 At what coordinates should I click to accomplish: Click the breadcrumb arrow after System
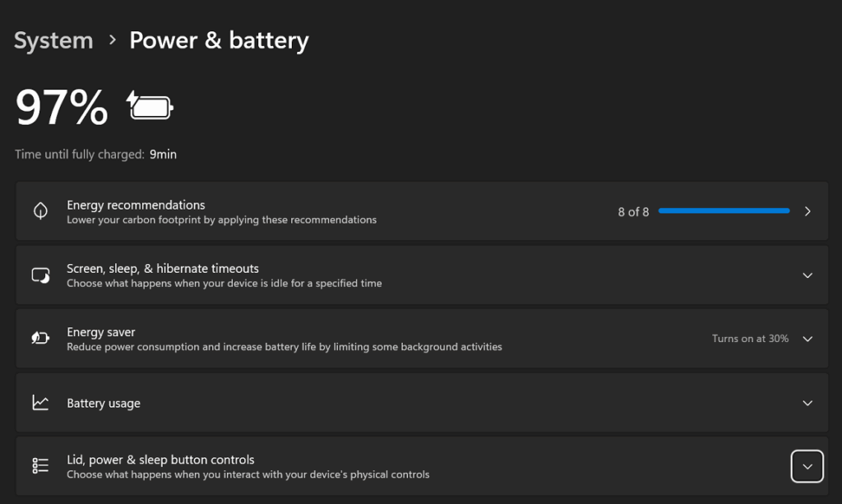(x=112, y=40)
